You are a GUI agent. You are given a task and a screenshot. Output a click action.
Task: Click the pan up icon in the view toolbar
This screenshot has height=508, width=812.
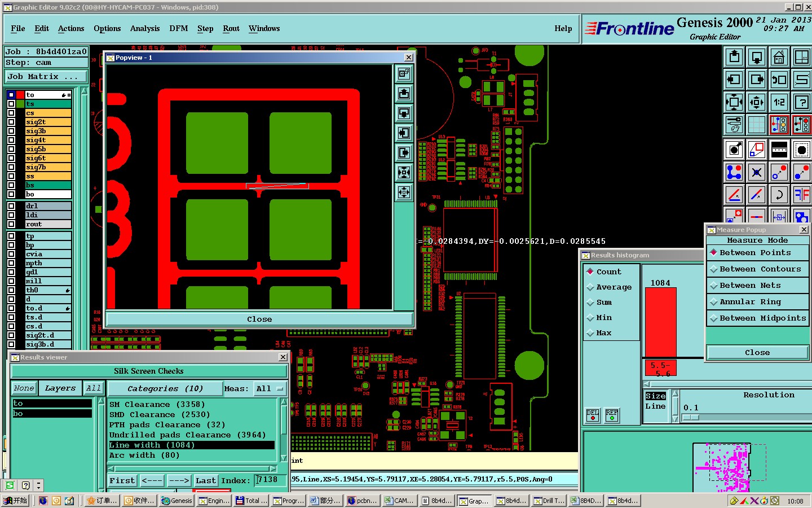(x=734, y=57)
